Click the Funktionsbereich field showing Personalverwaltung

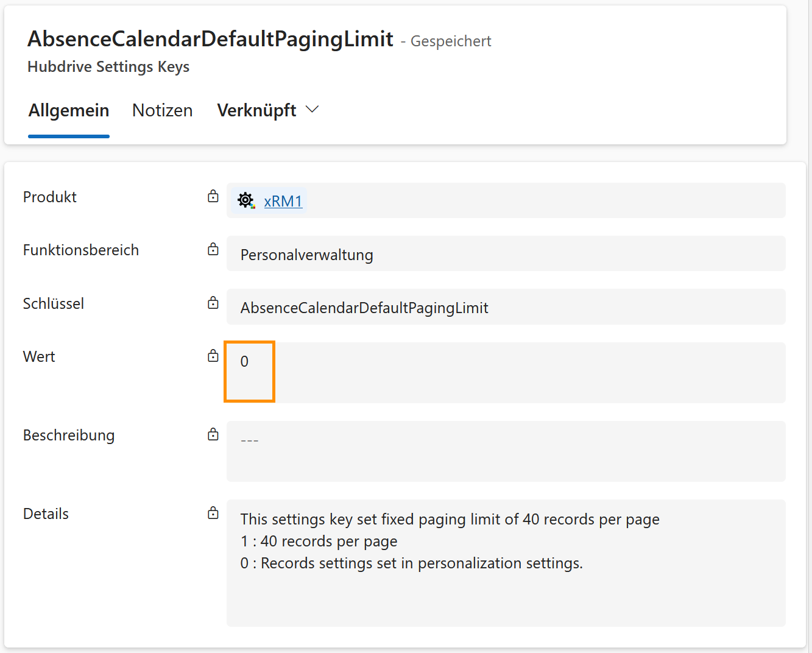coord(506,254)
